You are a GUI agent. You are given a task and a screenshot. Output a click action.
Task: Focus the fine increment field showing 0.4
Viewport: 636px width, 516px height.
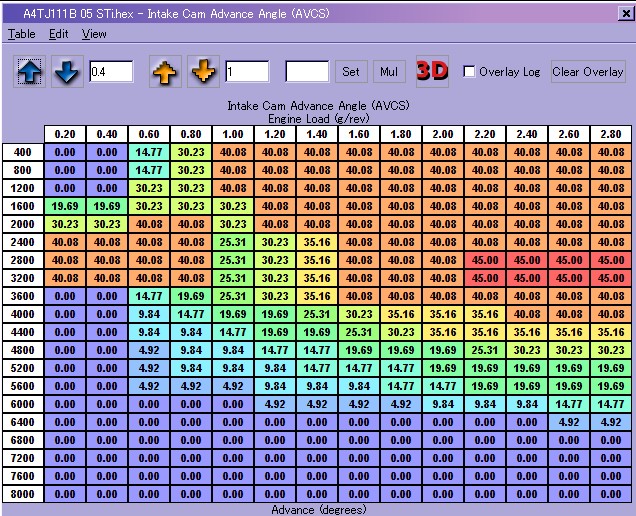coord(112,72)
